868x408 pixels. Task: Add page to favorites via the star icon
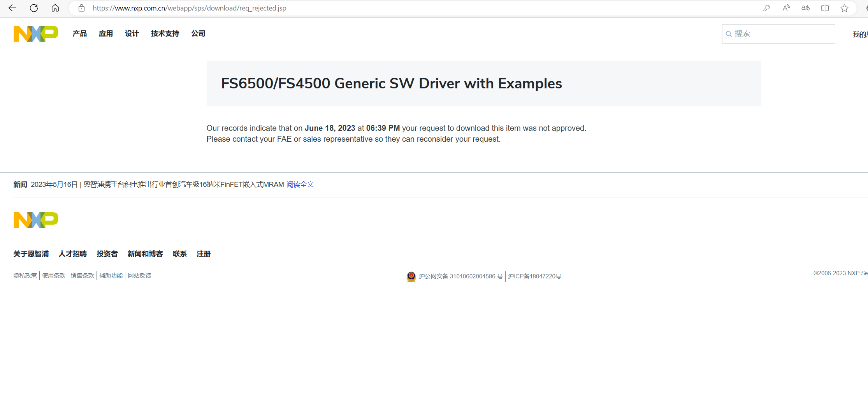(844, 8)
